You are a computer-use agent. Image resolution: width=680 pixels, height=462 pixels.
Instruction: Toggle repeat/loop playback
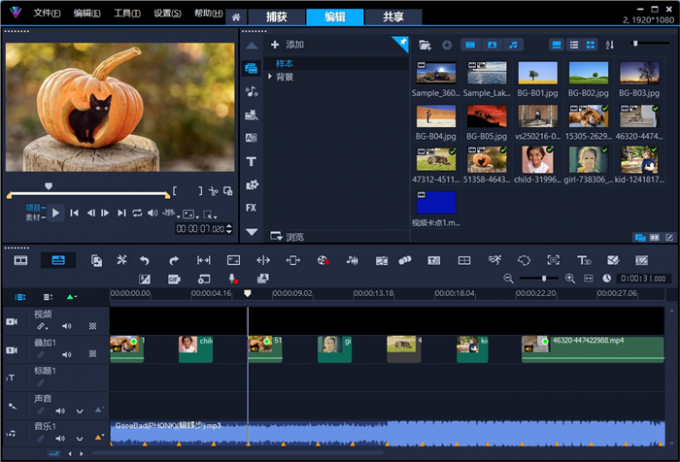137,213
